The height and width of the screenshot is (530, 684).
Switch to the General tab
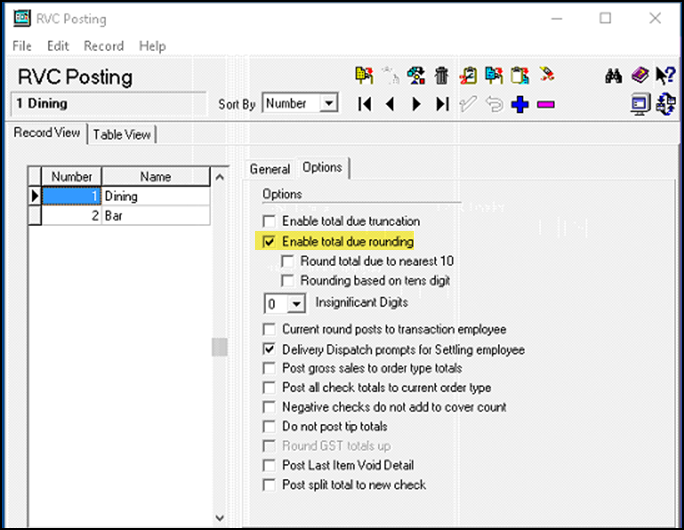tap(269, 169)
